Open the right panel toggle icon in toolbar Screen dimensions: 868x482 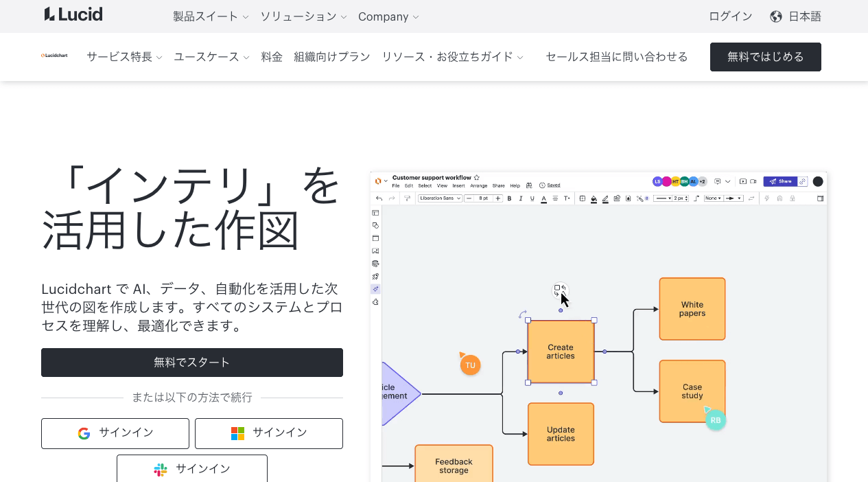pyautogui.click(x=820, y=198)
